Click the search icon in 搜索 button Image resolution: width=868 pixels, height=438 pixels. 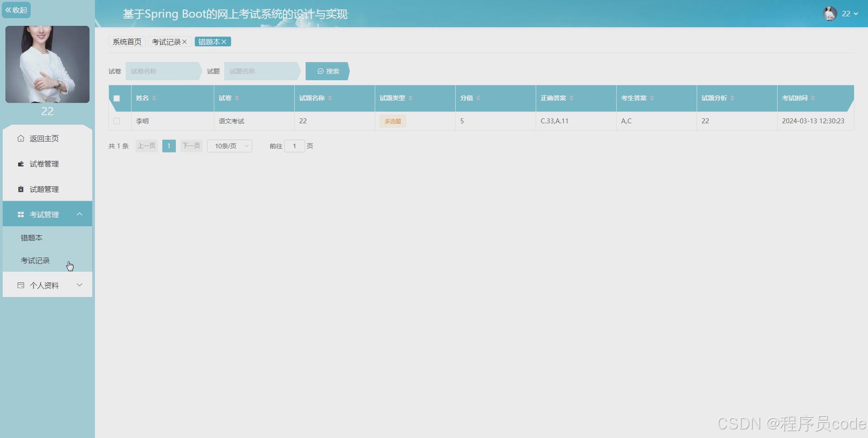(321, 71)
